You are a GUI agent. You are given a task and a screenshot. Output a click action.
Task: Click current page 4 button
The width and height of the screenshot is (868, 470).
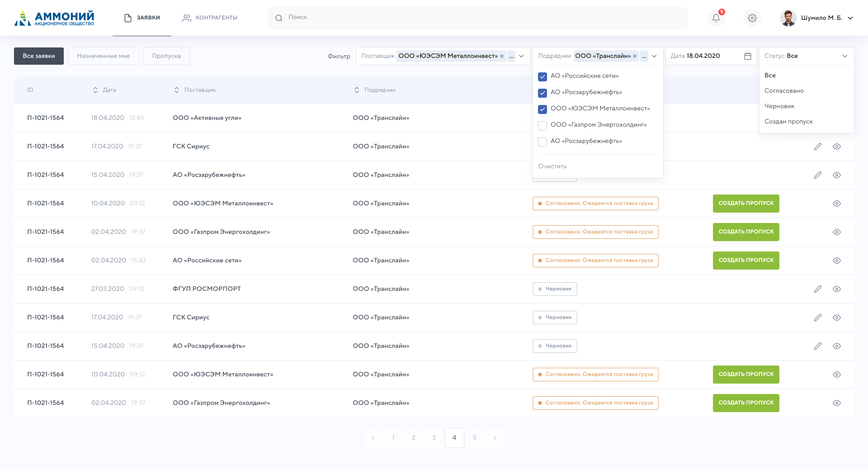tap(454, 438)
